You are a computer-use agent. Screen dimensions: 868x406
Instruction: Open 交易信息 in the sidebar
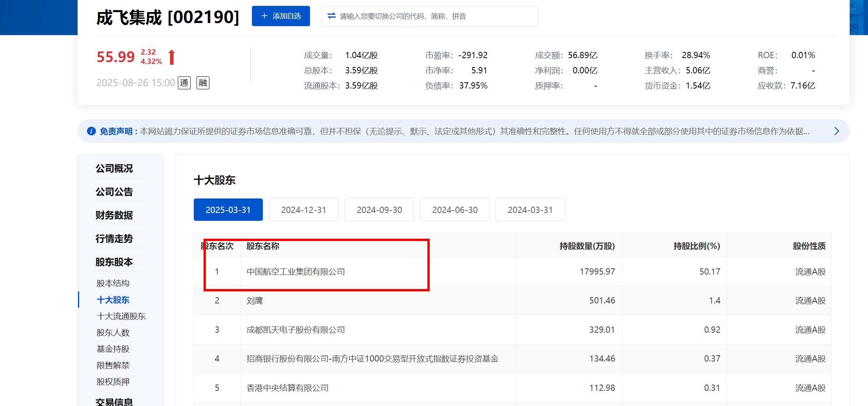(x=114, y=401)
